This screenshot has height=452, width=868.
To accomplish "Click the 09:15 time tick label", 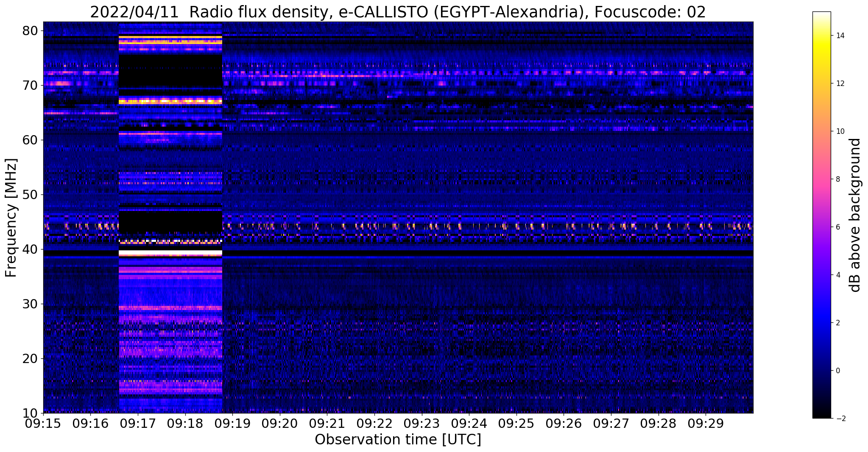I will tap(43, 424).
